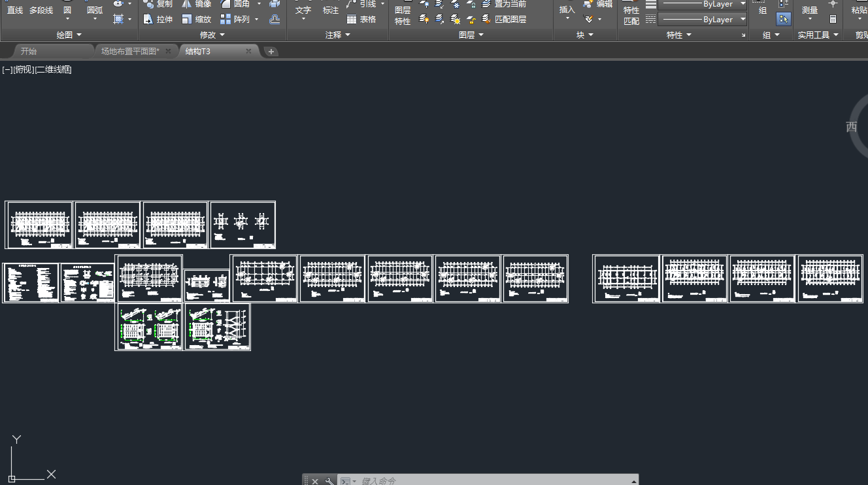Start the 阵列 array tool

[x=235, y=20]
